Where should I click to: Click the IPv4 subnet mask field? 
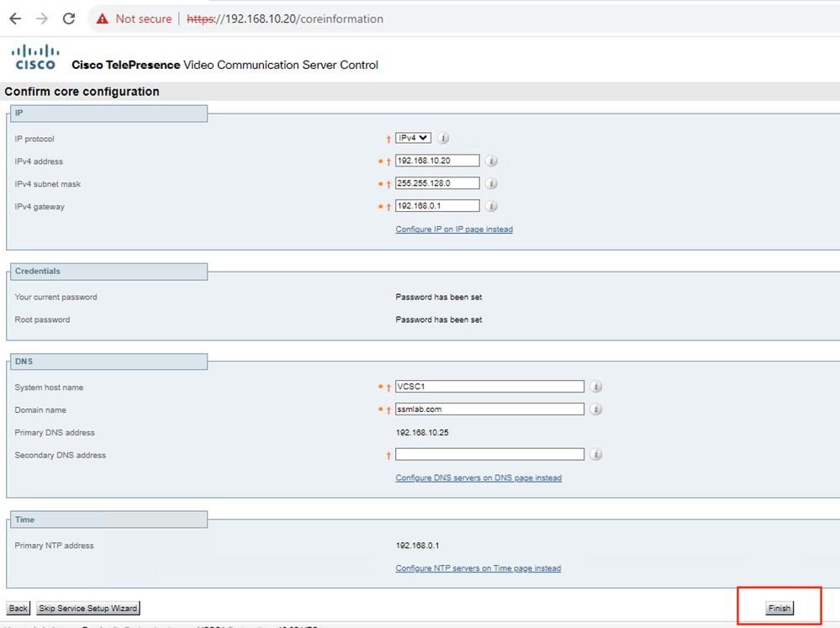(437, 182)
